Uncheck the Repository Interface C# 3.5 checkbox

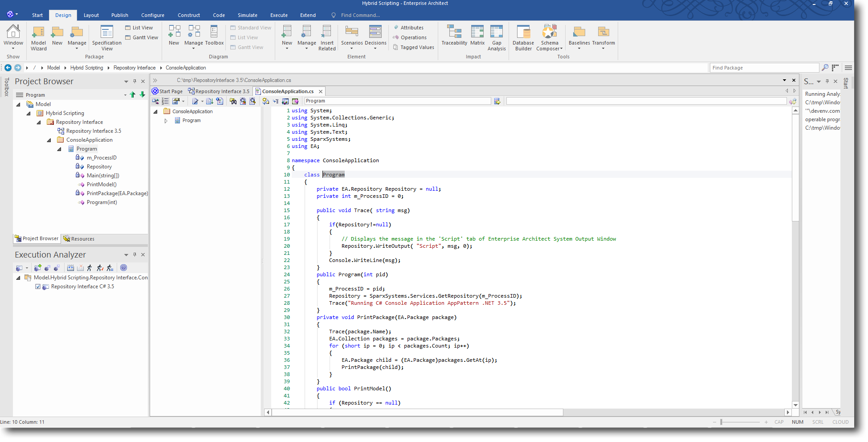pos(38,286)
